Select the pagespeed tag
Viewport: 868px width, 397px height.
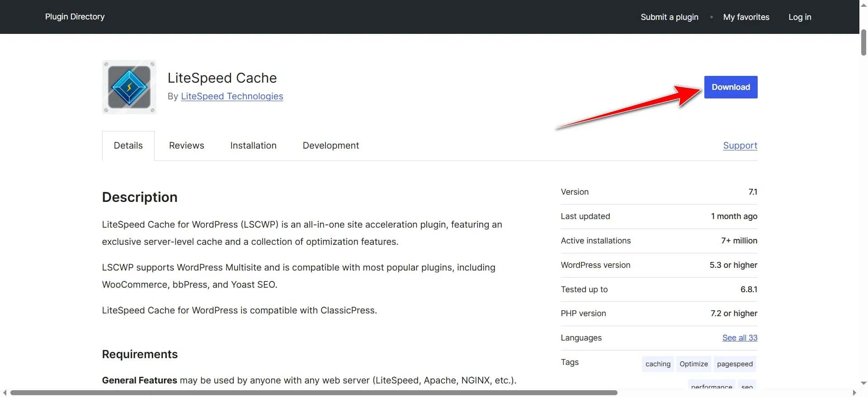click(x=735, y=364)
